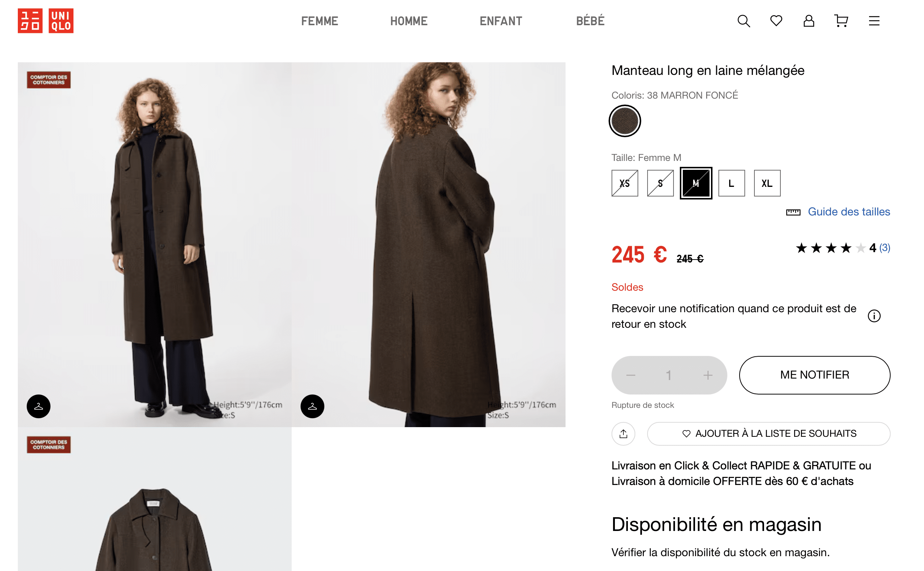Click the info icon beside stock notification
924x571 pixels.
(x=874, y=316)
